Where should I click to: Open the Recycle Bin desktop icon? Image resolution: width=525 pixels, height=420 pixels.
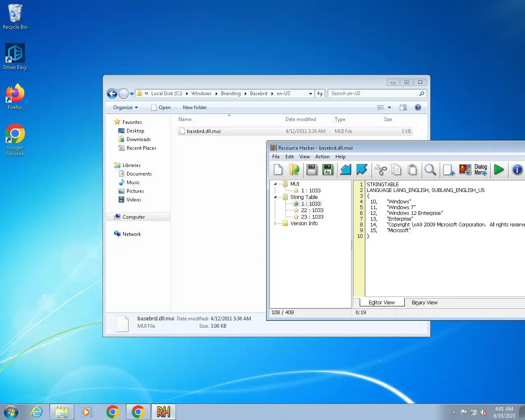coord(15,17)
